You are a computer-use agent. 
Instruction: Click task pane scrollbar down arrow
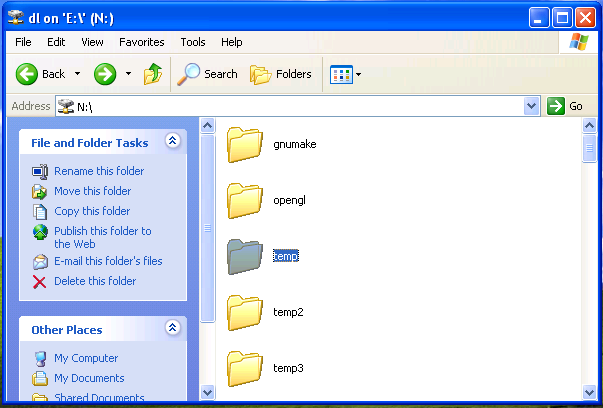coord(208,393)
